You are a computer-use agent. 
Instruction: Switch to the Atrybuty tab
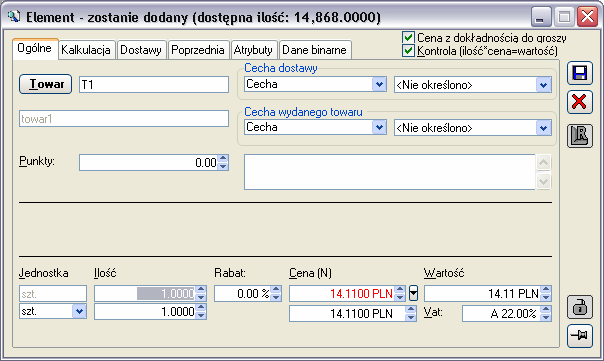[253, 50]
